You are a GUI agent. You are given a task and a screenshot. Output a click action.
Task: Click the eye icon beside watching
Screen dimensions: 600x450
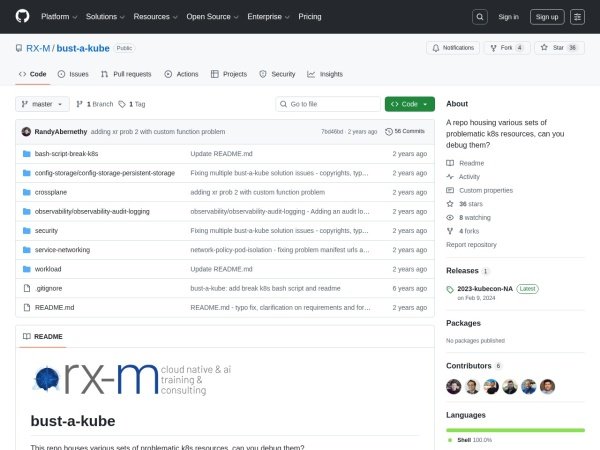[x=450, y=217]
